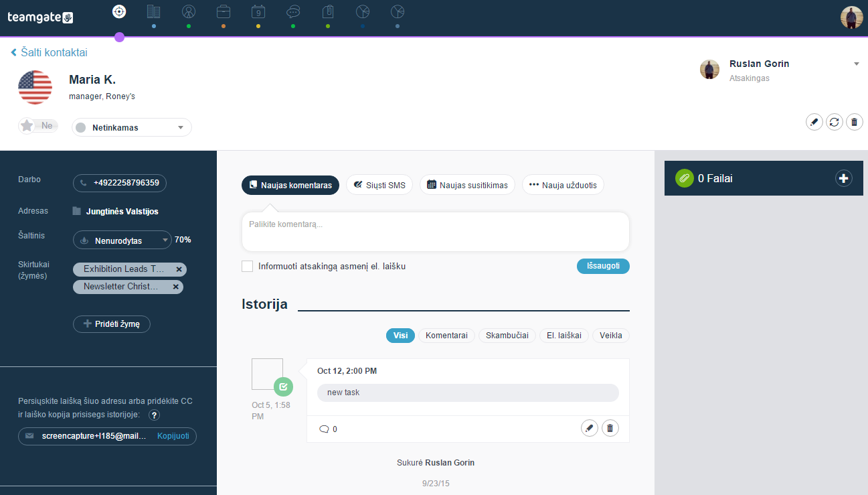Click the work phone number +4922258796359

pyautogui.click(x=120, y=183)
